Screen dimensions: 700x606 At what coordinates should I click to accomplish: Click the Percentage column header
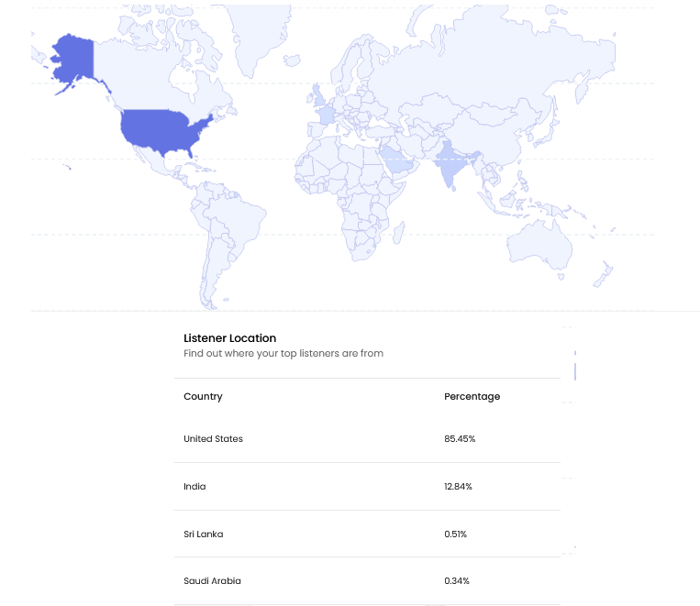(x=472, y=396)
